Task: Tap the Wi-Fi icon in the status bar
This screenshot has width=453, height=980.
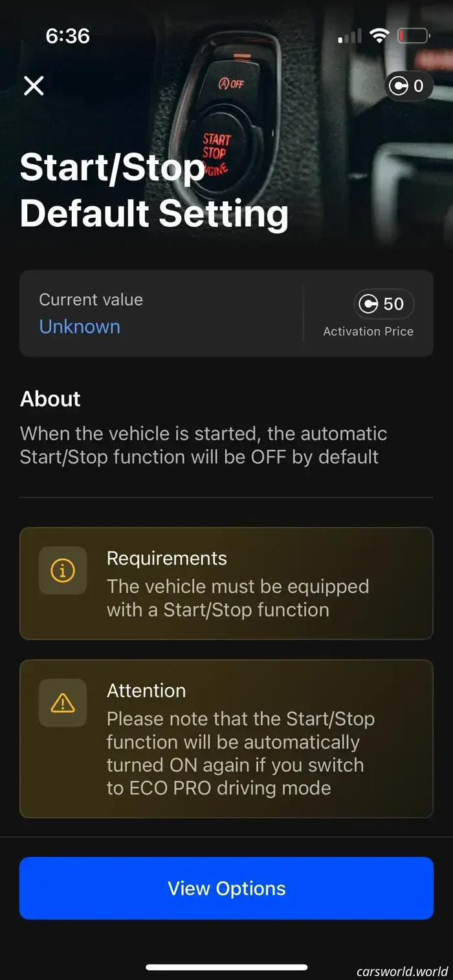Action: coord(381,36)
